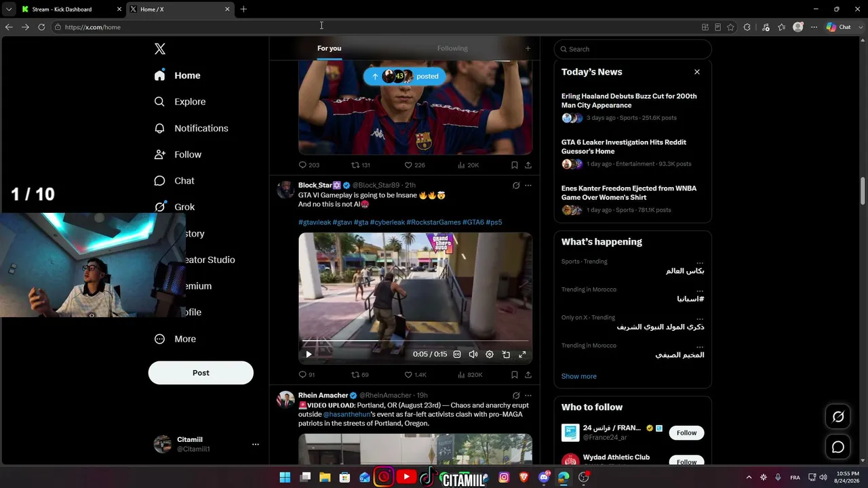This screenshot has height=488, width=868.
Task: Open account menu for Citamiil
Action: [x=255, y=445]
